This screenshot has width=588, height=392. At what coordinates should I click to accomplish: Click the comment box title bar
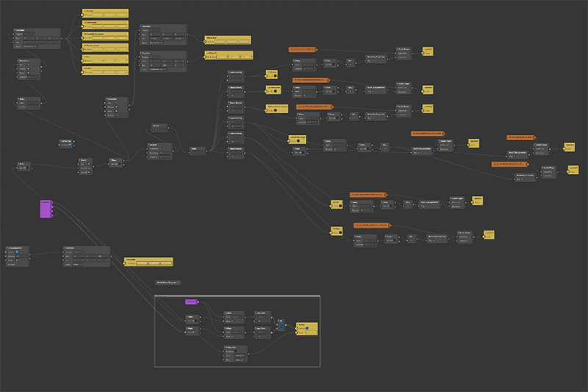click(237, 296)
